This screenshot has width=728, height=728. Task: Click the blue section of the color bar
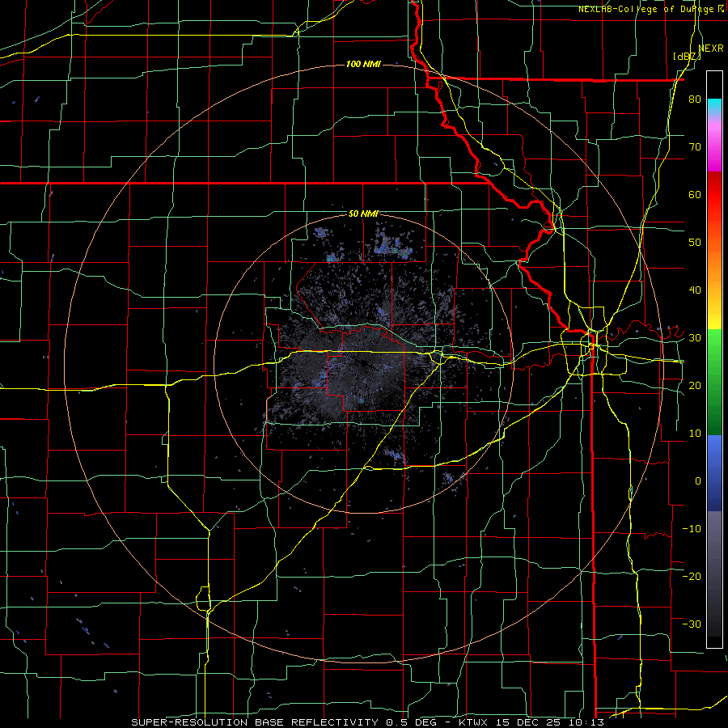(714, 473)
